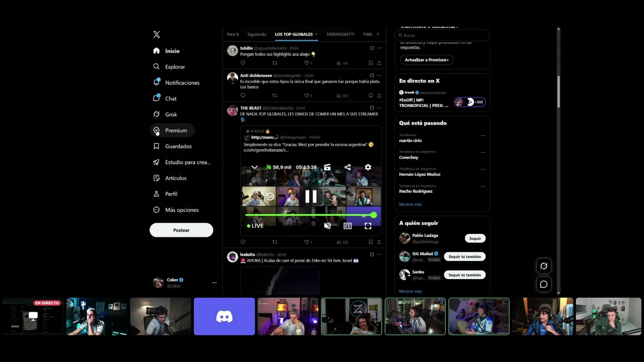644x362 pixels.
Task: Ask Grok about THE BEAST post
Action: tap(372, 108)
